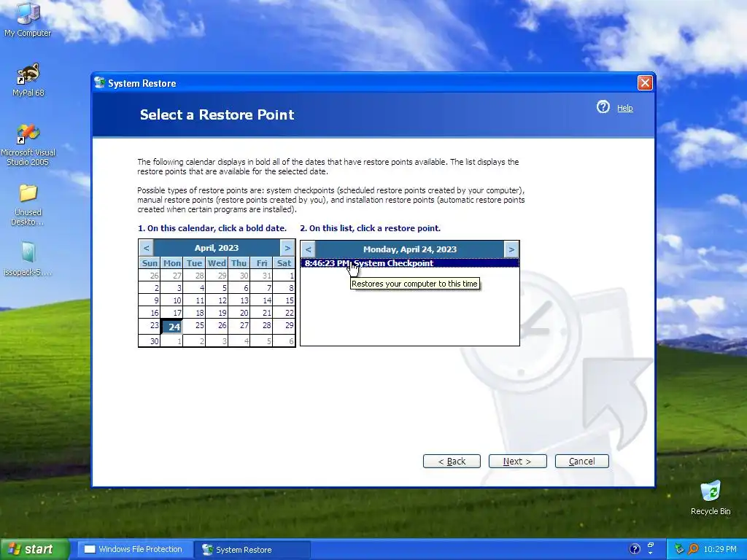
Task: Click the Monday, April 24, 2023 header
Action: [410, 249]
